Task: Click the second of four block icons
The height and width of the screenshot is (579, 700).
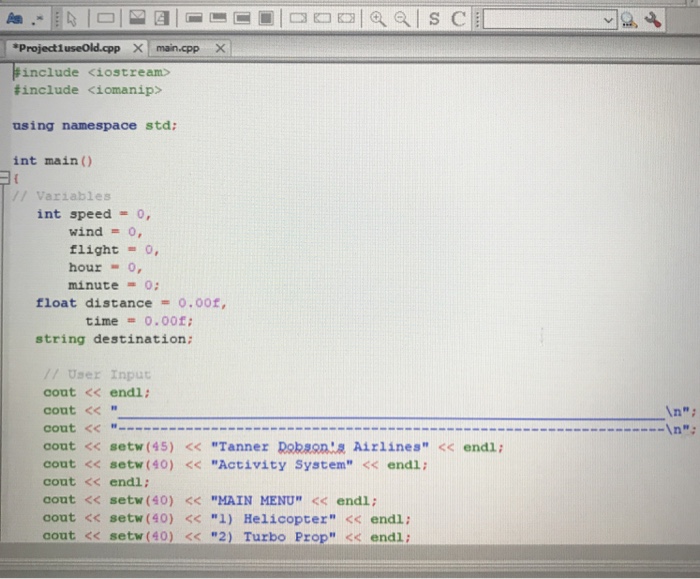Action: pos(218,18)
